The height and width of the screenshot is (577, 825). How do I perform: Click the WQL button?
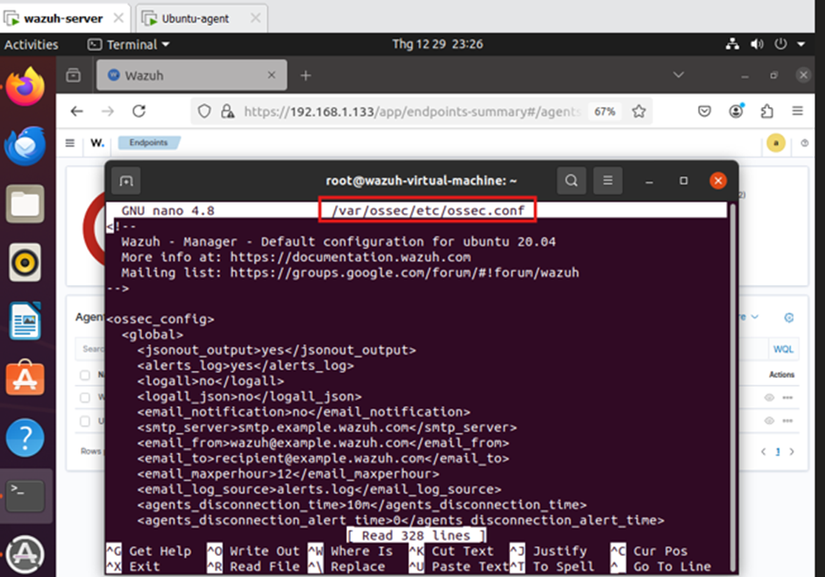pos(783,349)
